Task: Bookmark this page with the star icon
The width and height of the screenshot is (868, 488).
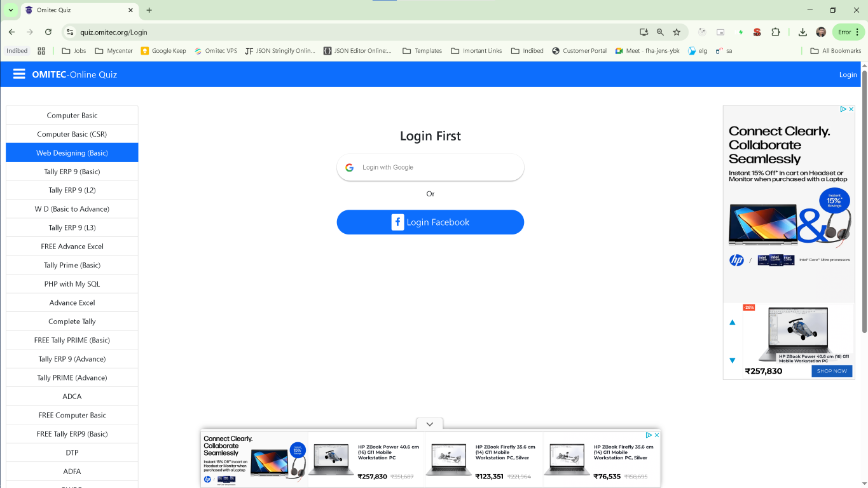Action: pos(677,32)
